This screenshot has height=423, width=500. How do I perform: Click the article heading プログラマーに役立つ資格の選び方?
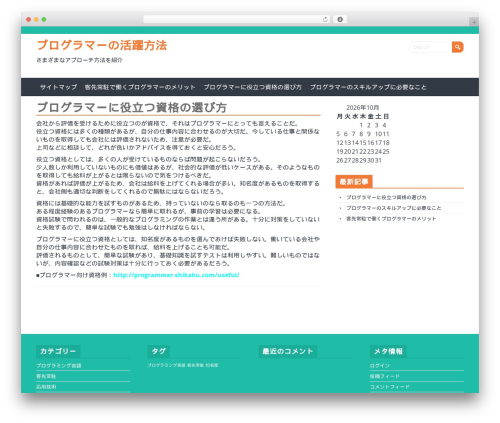tap(132, 107)
